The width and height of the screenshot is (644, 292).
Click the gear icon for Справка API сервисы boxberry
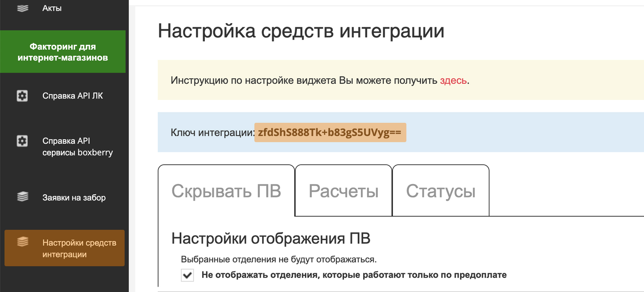coord(22,141)
